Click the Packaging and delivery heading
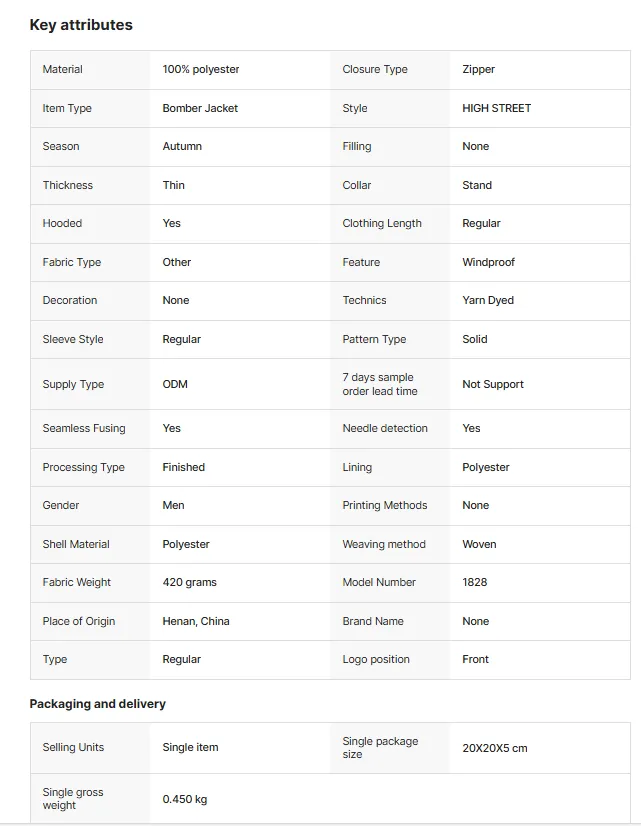 click(97, 704)
